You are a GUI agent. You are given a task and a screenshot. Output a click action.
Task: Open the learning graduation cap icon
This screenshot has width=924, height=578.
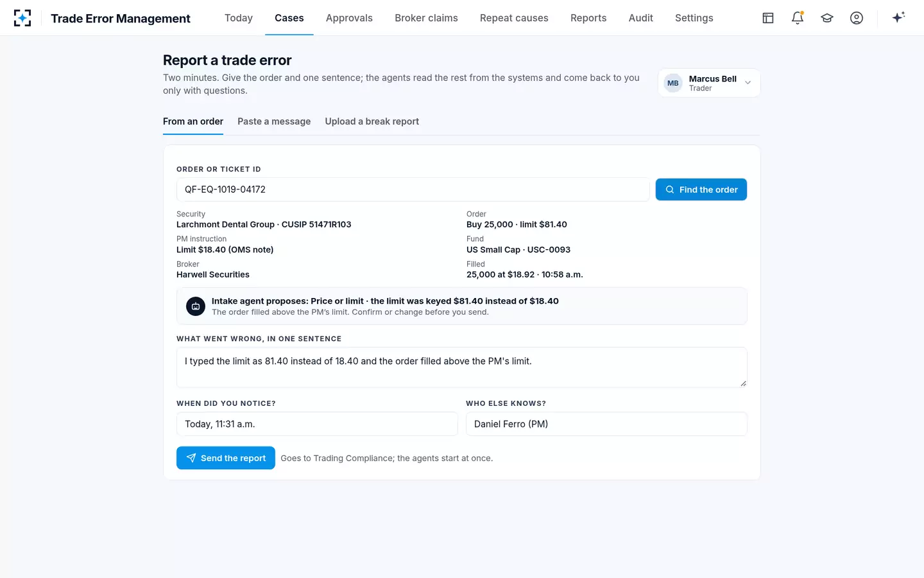pyautogui.click(x=827, y=18)
